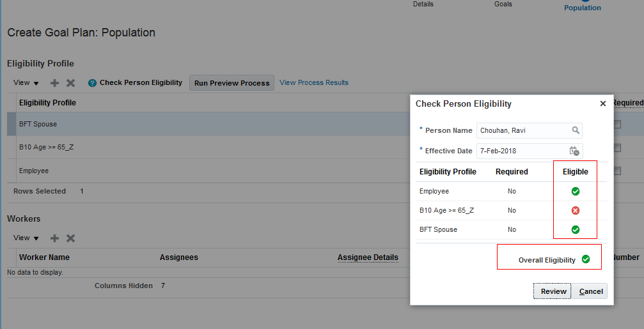Click the Overall Eligibility green check icon
This screenshot has width=644, height=329.
586,259
